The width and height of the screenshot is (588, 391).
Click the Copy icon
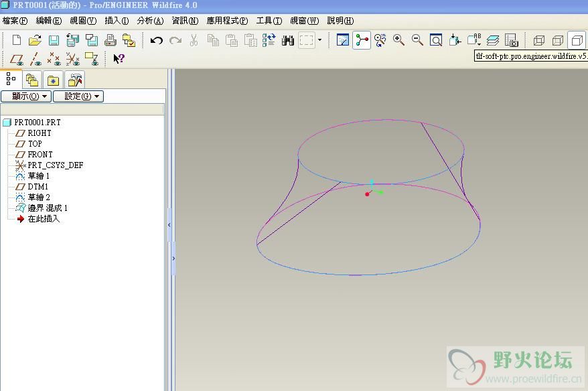click(213, 40)
